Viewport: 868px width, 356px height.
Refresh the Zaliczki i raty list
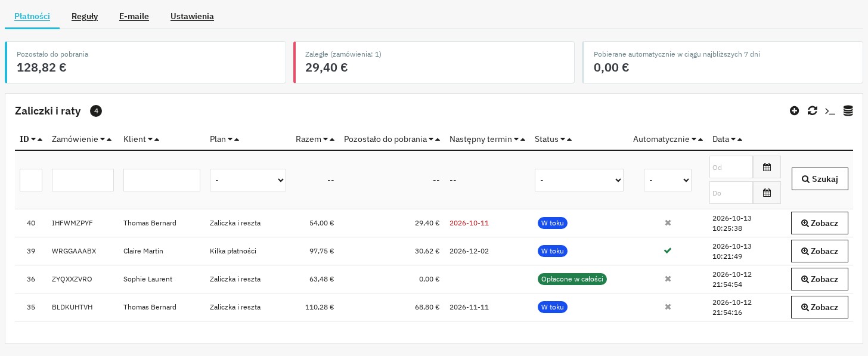coord(812,111)
